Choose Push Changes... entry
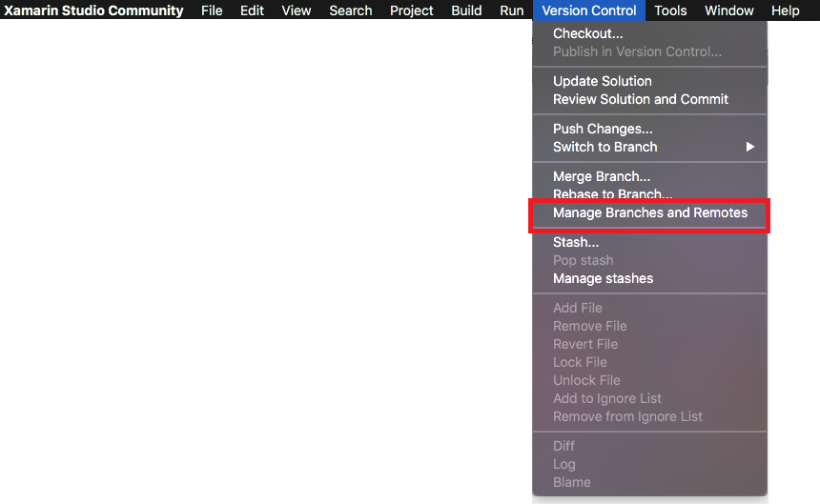This screenshot has height=504, width=820. tap(649, 129)
